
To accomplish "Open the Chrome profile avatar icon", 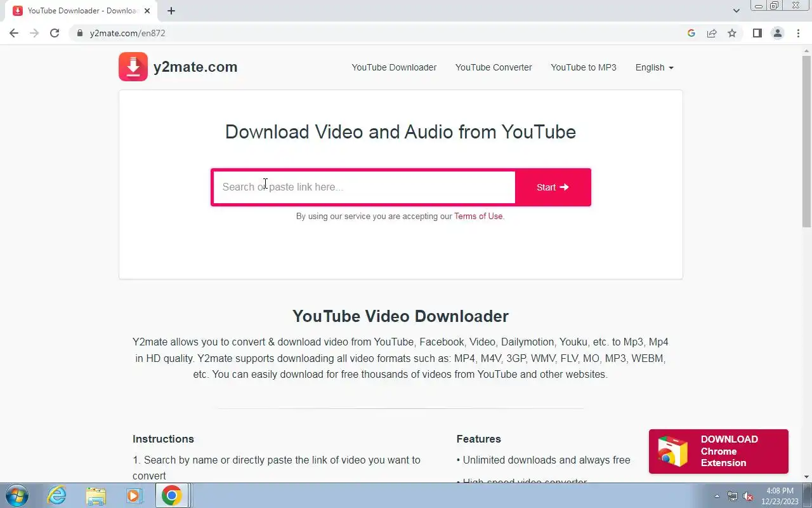I will (x=777, y=33).
